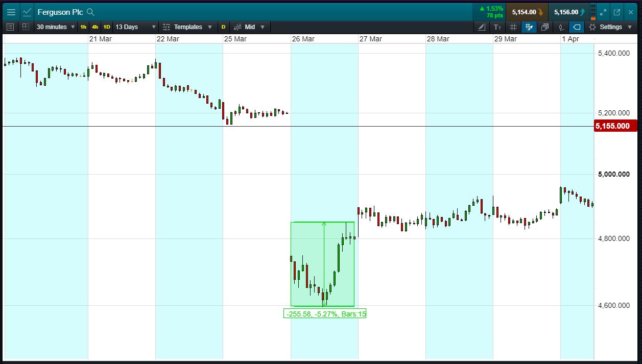The height and width of the screenshot is (364, 642).
Task: Click the stacked windows compare icon
Action: click(x=545, y=27)
